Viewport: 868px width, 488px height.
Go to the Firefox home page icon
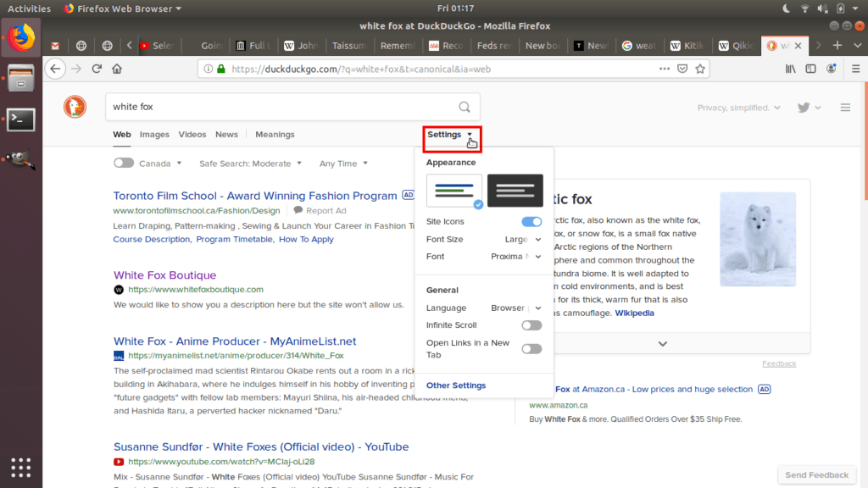pyautogui.click(x=117, y=69)
